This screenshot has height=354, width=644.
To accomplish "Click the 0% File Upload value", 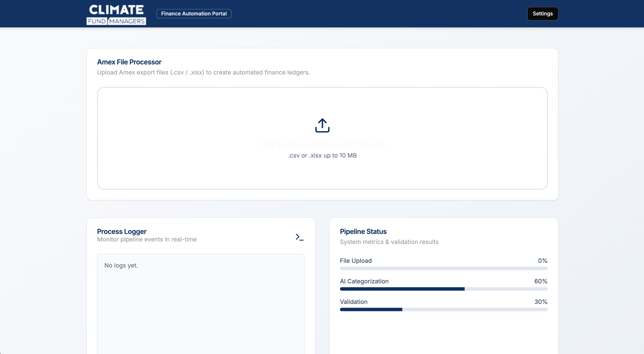I will [542, 261].
